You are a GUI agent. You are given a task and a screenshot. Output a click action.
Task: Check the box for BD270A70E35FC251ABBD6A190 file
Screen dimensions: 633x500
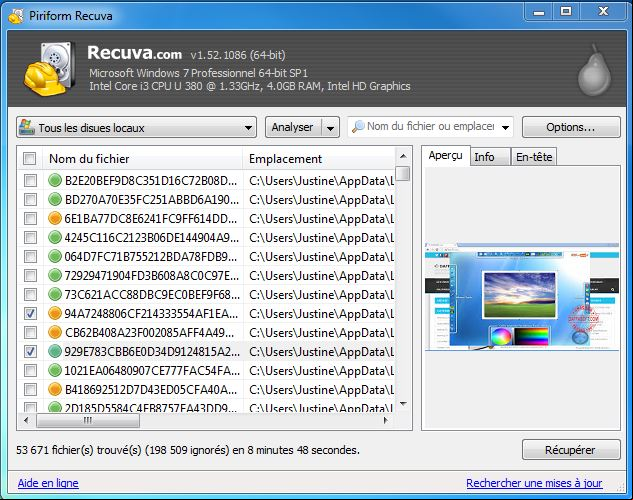click(30, 199)
